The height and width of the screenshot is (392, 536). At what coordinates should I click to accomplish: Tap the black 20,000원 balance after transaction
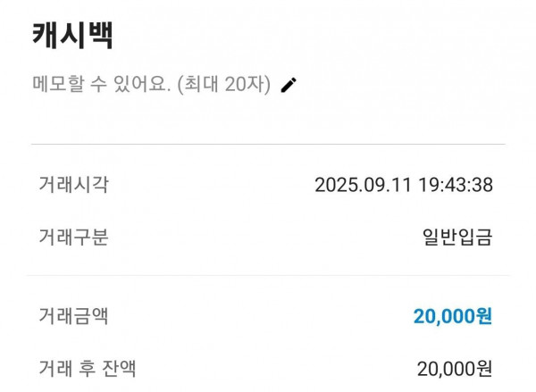(454, 369)
